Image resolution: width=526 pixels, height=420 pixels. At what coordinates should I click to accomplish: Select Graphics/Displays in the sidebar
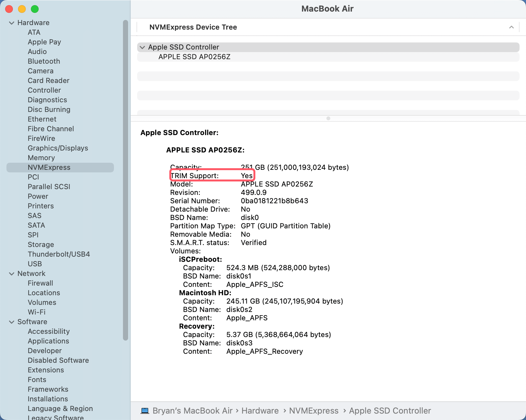pos(58,148)
